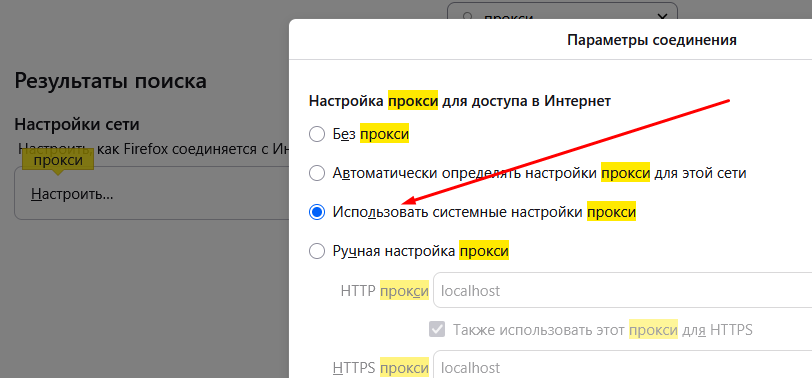
Task: Choose "Автоматически определять настройки прокси" radio option
Action: [x=316, y=173]
